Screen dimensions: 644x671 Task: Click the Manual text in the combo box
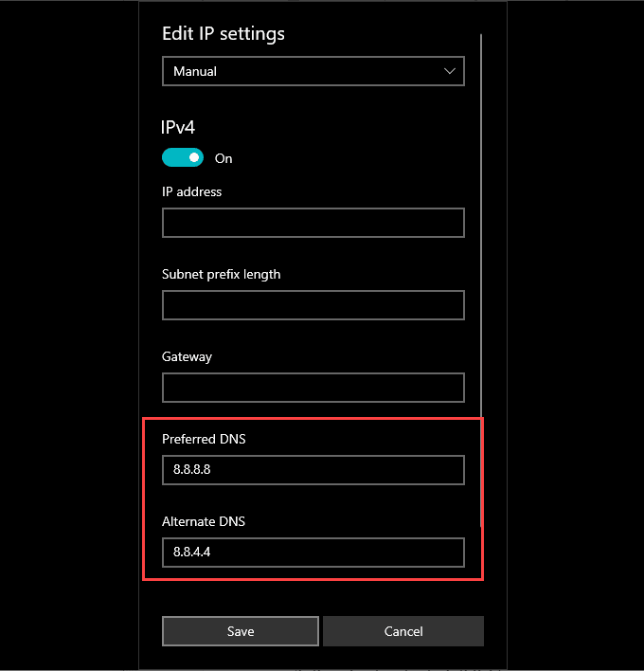pyautogui.click(x=195, y=71)
